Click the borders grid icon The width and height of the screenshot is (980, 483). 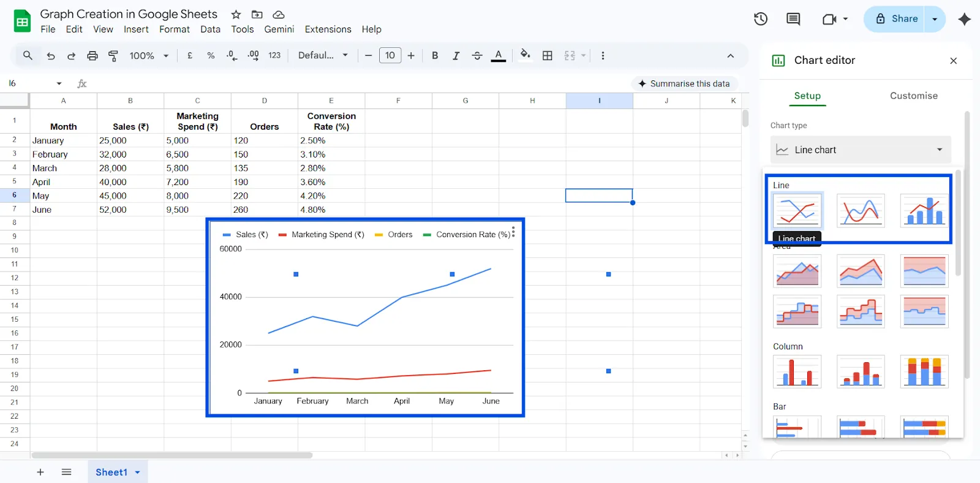pyautogui.click(x=548, y=56)
